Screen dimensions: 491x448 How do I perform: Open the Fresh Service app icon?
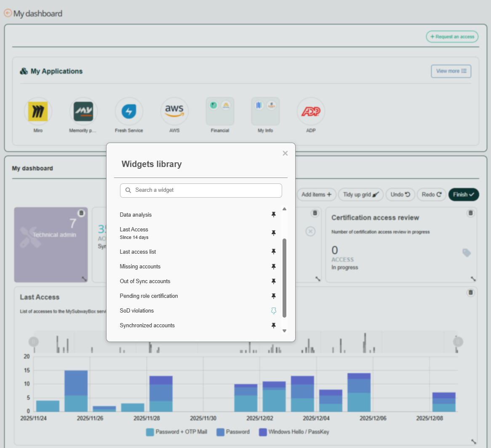pyautogui.click(x=129, y=111)
